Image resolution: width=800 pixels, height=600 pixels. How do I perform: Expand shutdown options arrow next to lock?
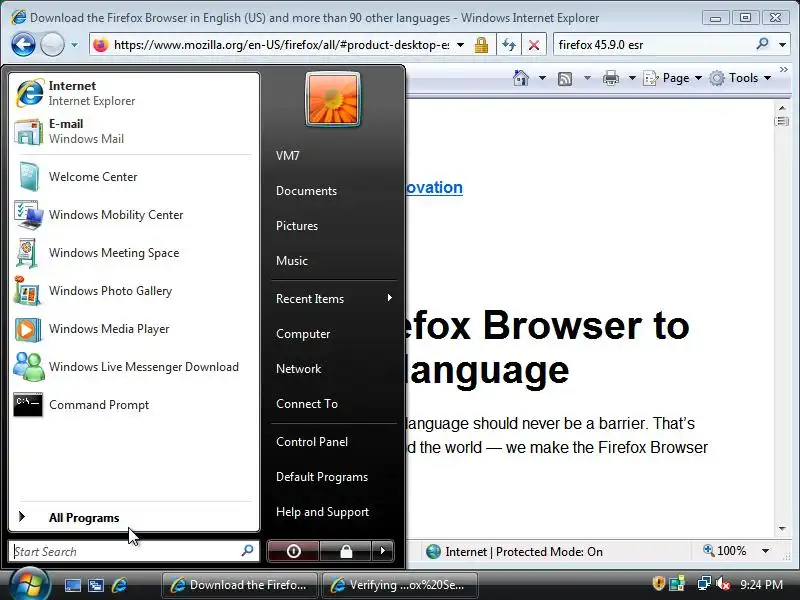383,551
